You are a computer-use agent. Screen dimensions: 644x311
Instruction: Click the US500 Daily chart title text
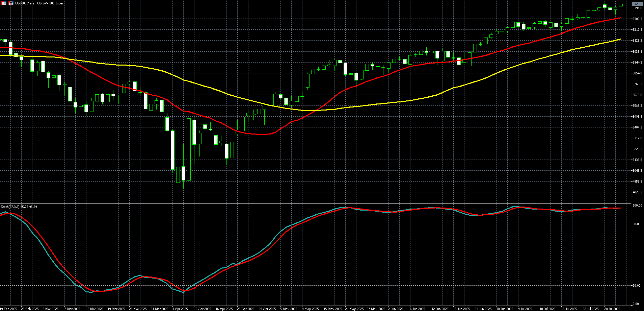[x=39, y=3]
